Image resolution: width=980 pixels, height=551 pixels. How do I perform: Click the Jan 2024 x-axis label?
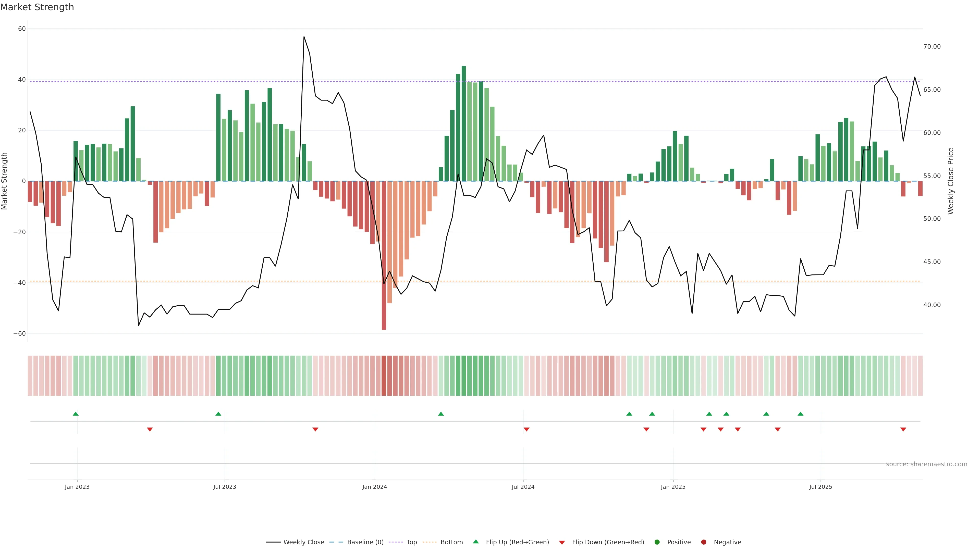click(375, 487)
